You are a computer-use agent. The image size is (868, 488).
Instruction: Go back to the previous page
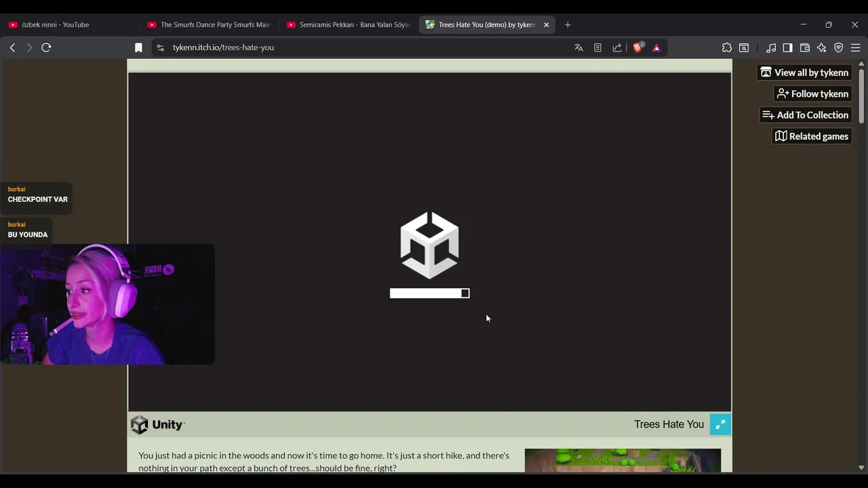click(12, 47)
